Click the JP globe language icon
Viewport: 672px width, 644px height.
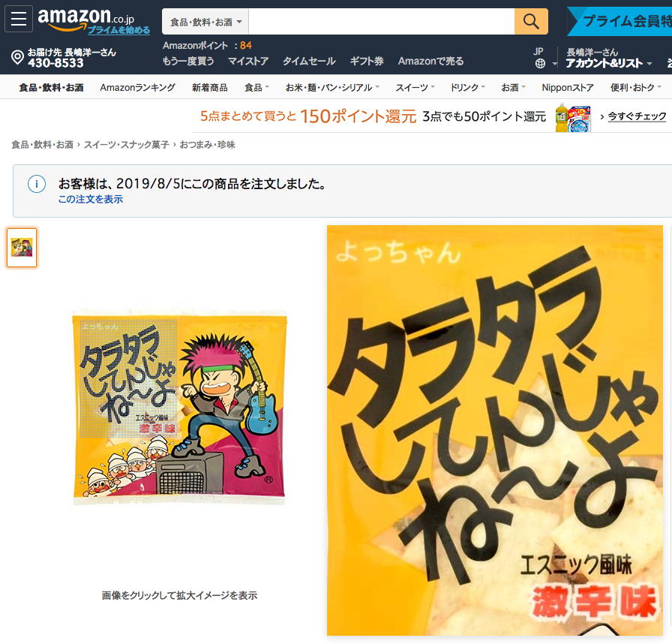click(540, 64)
